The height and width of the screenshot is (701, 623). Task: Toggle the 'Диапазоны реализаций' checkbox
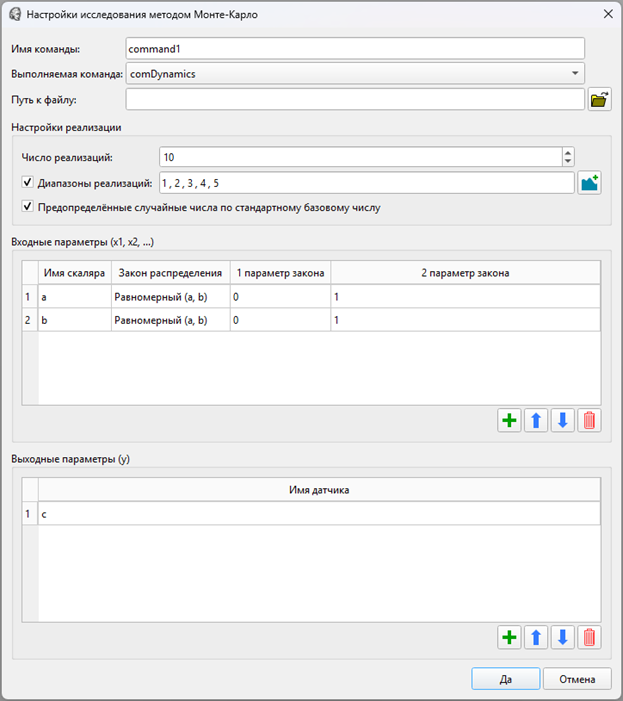click(27, 183)
